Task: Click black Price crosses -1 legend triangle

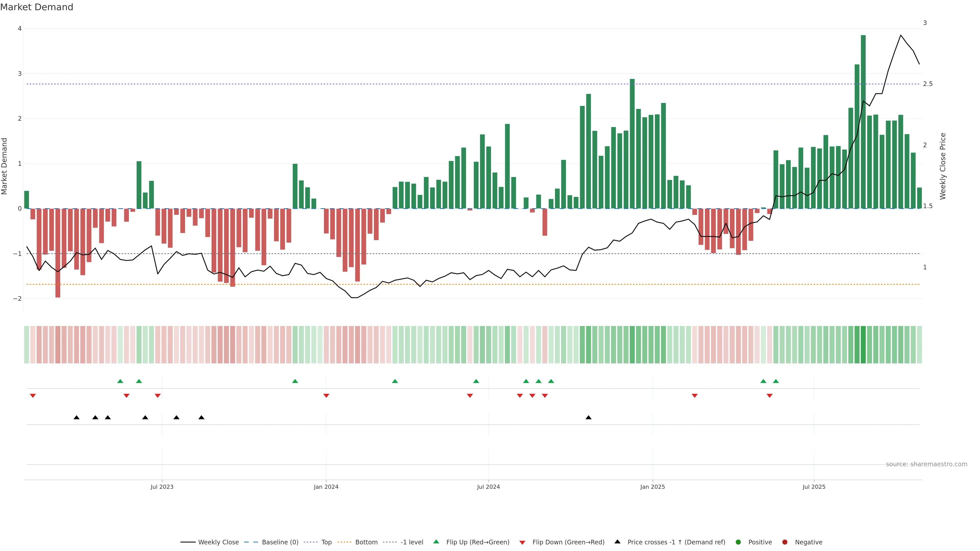Action: tap(617, 542)
